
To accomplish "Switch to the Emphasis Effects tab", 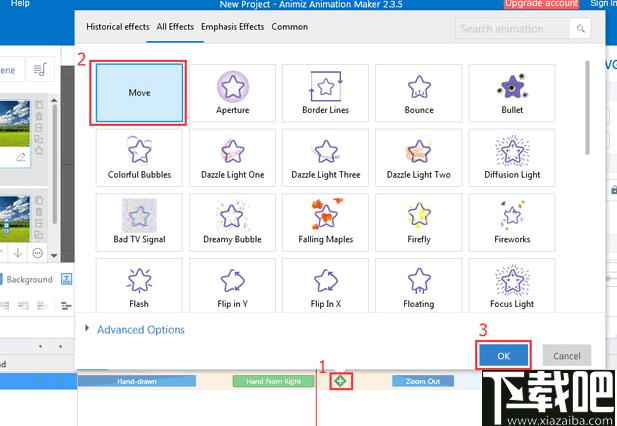I will point(232,27).
